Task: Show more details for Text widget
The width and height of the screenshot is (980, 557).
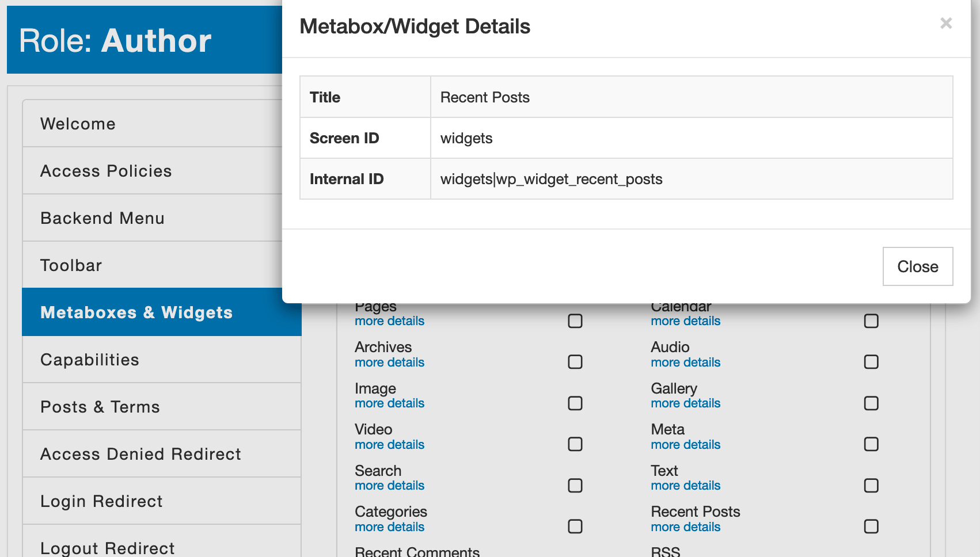Action: (685, 486)
